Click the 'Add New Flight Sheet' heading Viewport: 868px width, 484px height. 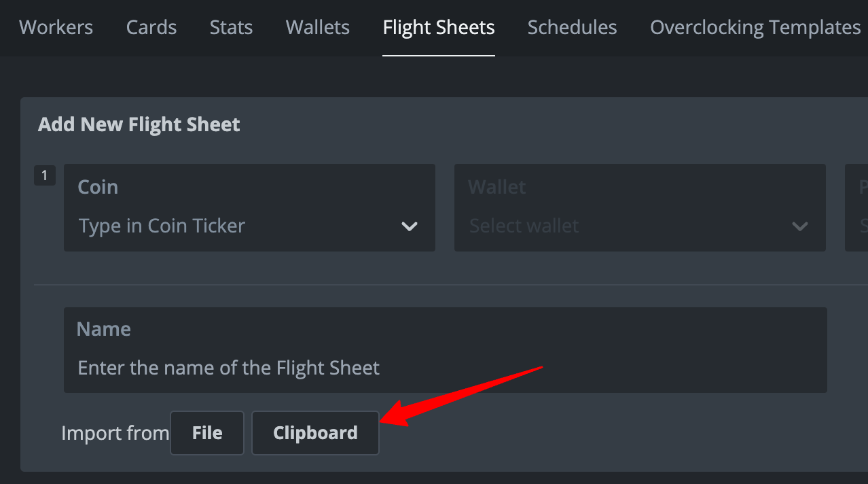[139, 124]
